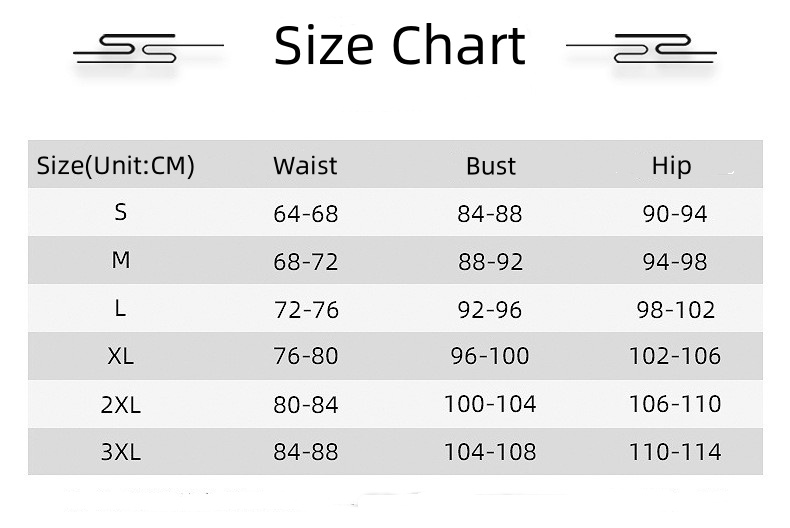Click the Size Chart title text
Viewport: 790px width, 528px height.
pyautogui.click(x=399, y=46)
